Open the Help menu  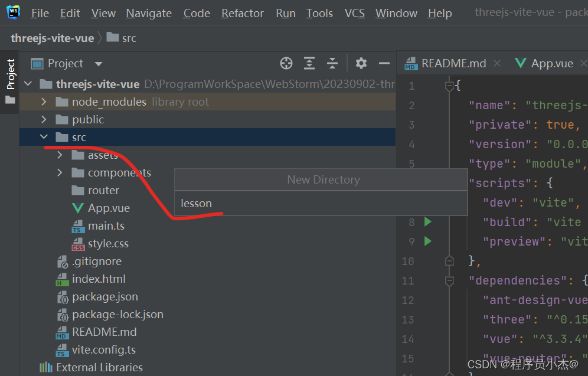pyautogui.click(x=439, y=13)
